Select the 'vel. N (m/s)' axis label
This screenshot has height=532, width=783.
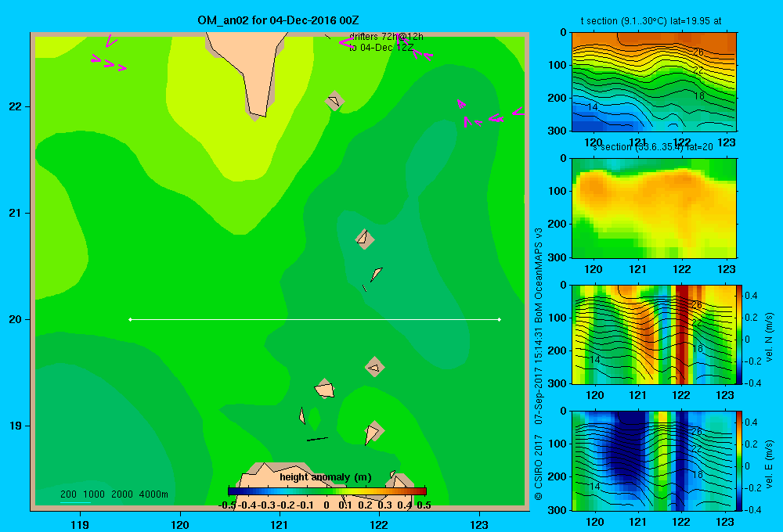coord(769,337)
